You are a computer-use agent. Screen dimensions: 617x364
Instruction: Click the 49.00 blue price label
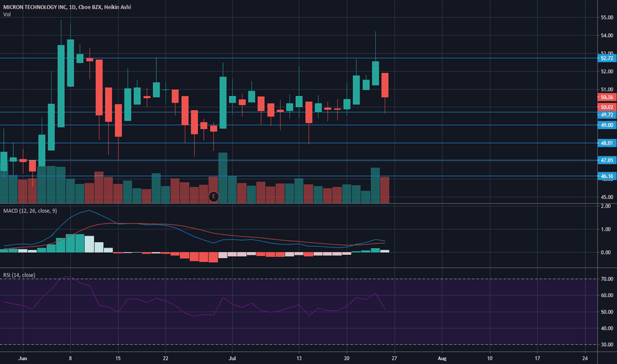(607, 125)
